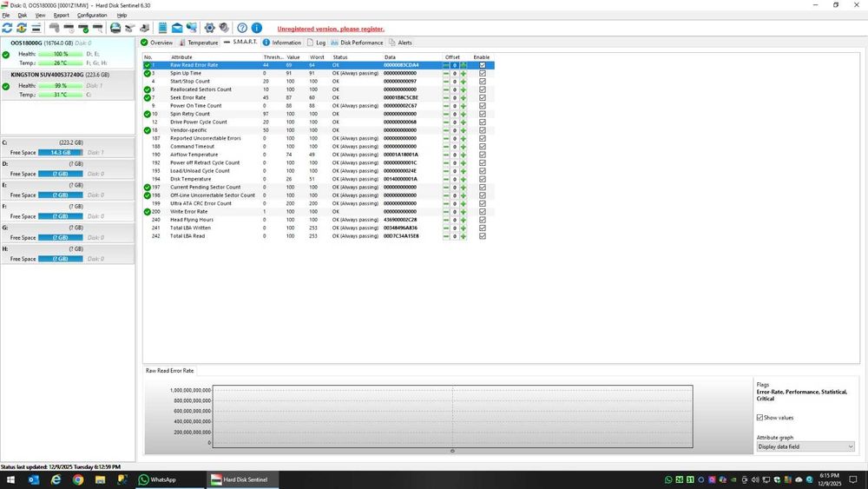Viewport: 868px width, 489px height.
Task: Click the networked computers toolbar icon
Action: tap(192, 28)
